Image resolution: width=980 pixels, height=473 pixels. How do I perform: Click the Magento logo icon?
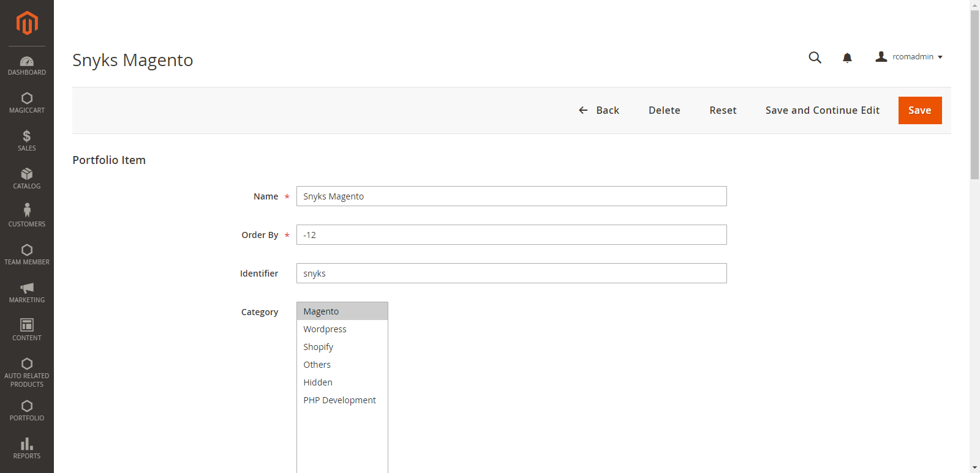point(27,23)
